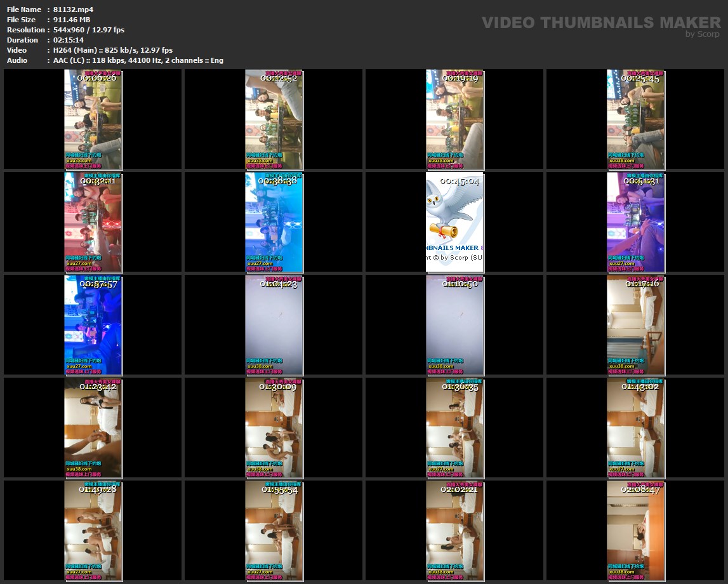This screenshot has width=728, height=584.
Task: Select the thumbnail stamped 00:25:45
Action: tap(636, 119)
